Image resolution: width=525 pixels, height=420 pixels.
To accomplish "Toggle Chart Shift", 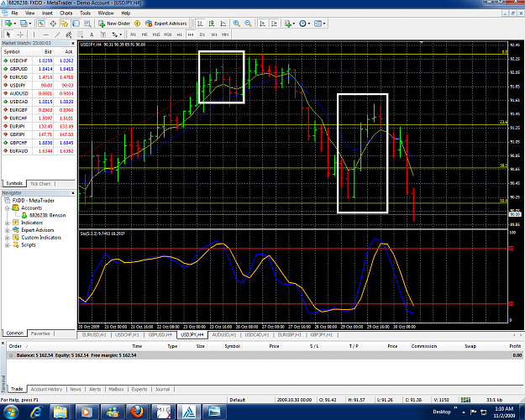I will tap(274, 24).
